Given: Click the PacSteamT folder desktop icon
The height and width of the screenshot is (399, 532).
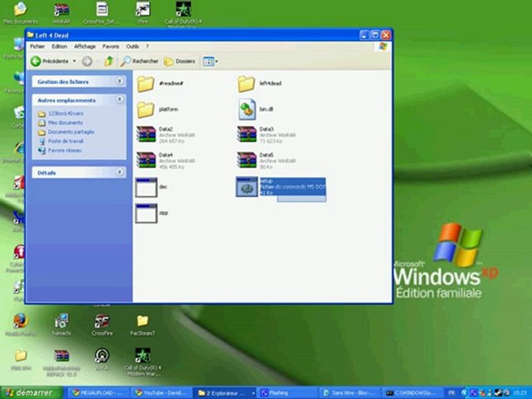Looking at the screenshot, I should point(142,325).
